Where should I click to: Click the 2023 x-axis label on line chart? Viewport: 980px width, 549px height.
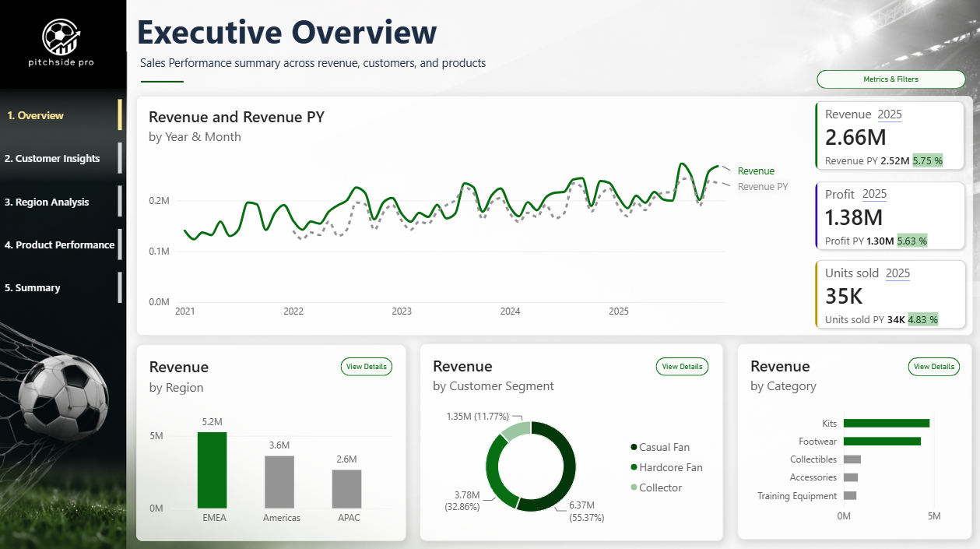(402, 311)
